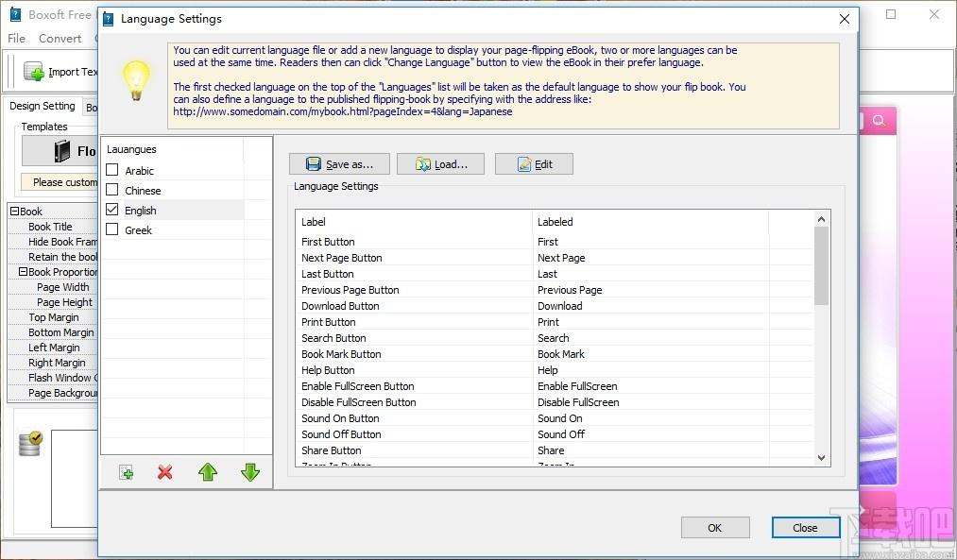Click the add new language icon
Image resolution: width=957 pixels, height=560 pixels.
tap(127, 472)
